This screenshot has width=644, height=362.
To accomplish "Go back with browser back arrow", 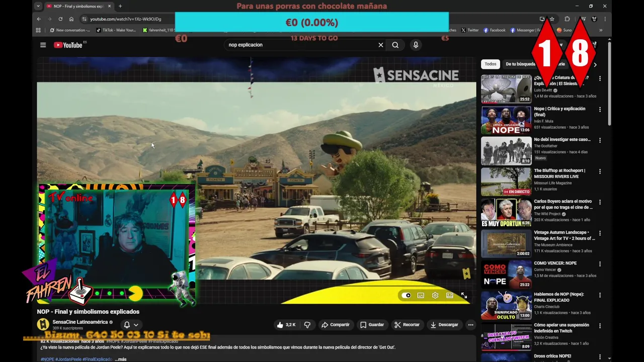I will click(39, 19).
